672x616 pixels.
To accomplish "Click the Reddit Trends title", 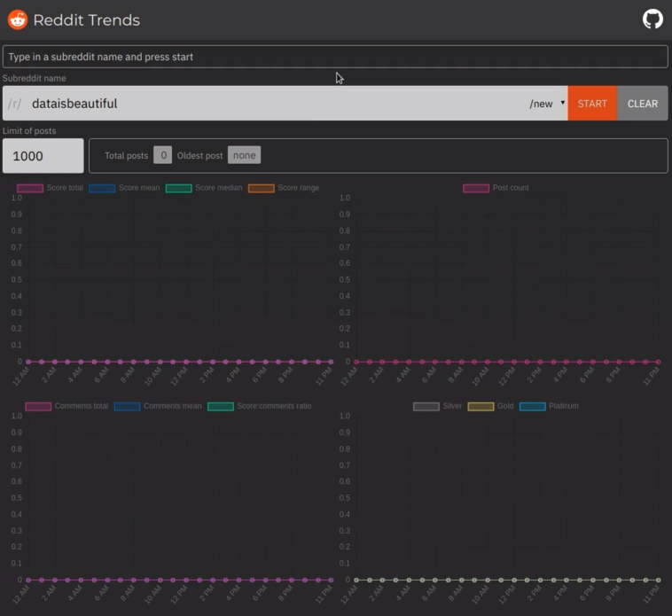I will coord(87,20).
